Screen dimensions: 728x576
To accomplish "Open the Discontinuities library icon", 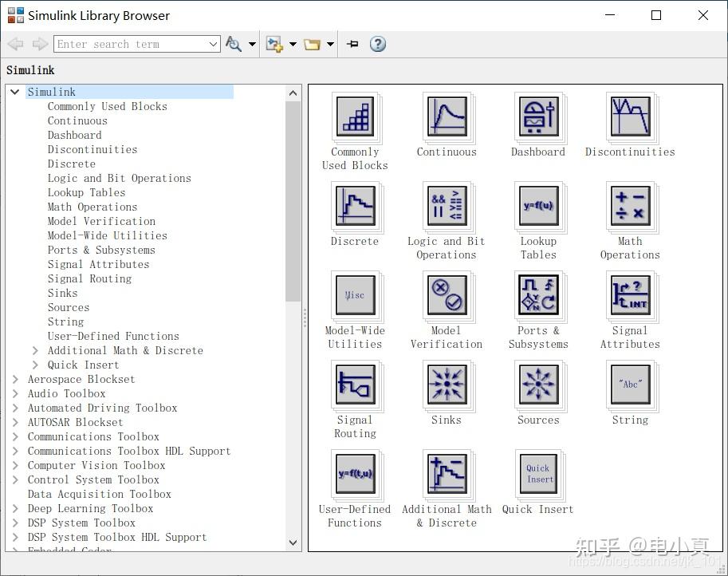I will coord(630,116).
